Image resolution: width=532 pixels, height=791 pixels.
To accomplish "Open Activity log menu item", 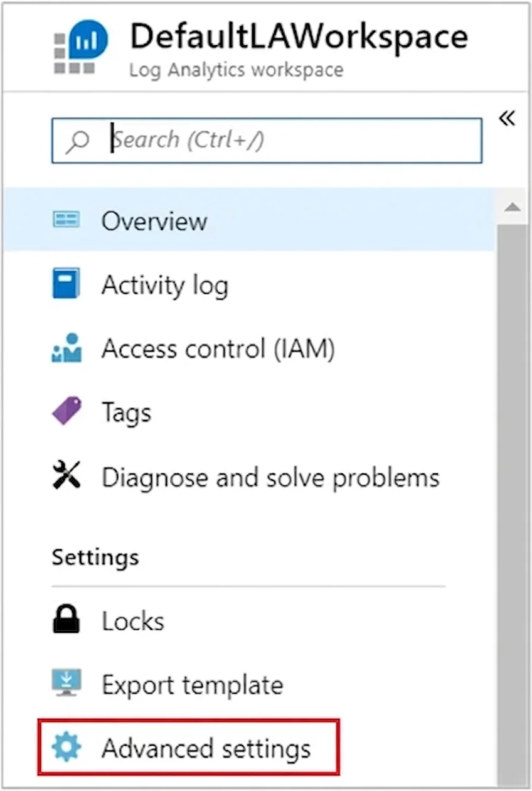I will tap(248, 284).
